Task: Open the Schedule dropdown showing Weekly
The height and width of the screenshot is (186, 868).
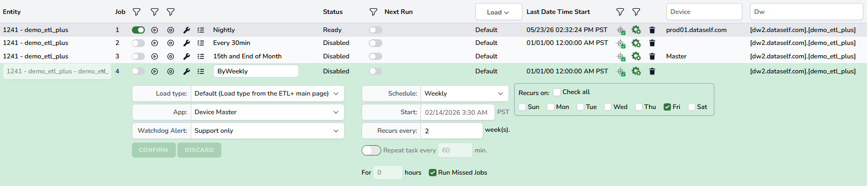Action: tap(465, 94)
